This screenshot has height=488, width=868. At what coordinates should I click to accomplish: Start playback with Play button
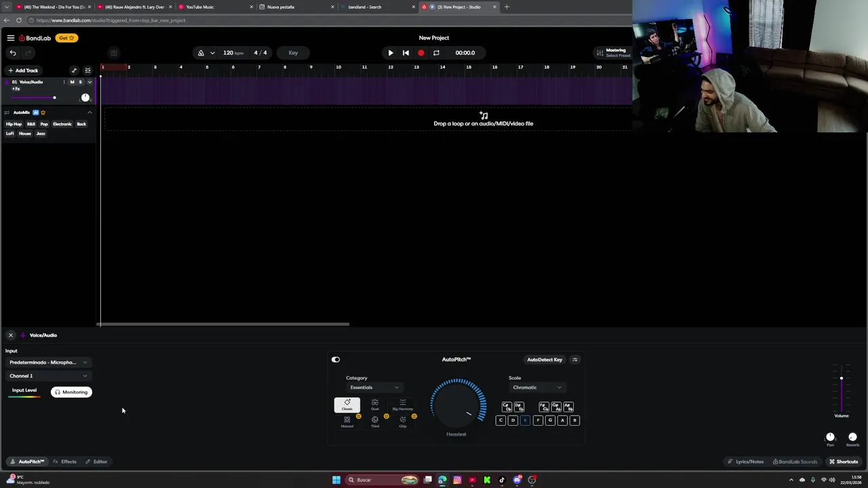[x=391, y=53]
